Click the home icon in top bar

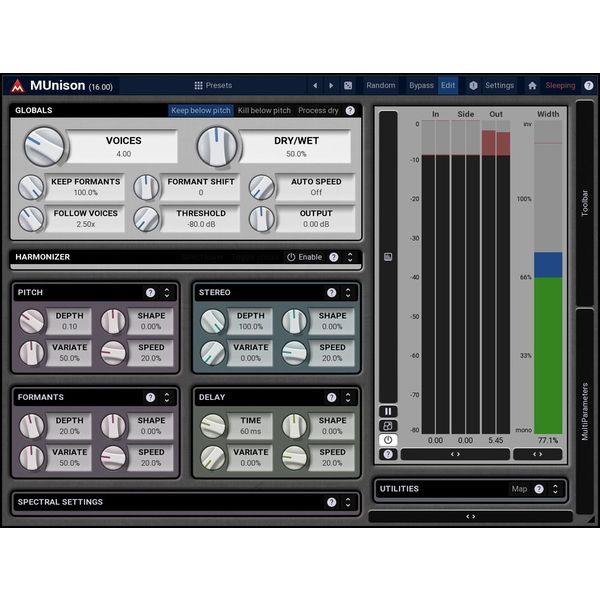532,85
